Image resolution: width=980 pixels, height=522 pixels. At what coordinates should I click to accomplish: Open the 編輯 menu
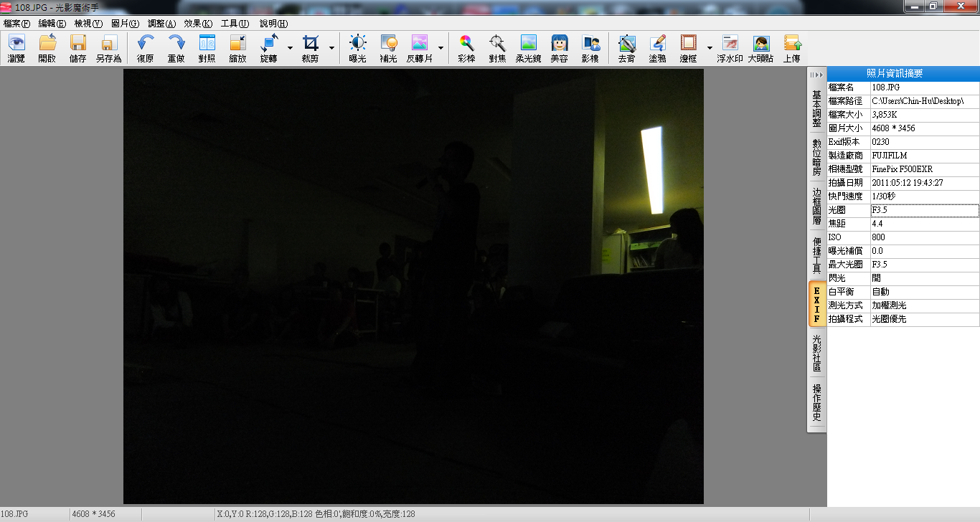point(52,24)
